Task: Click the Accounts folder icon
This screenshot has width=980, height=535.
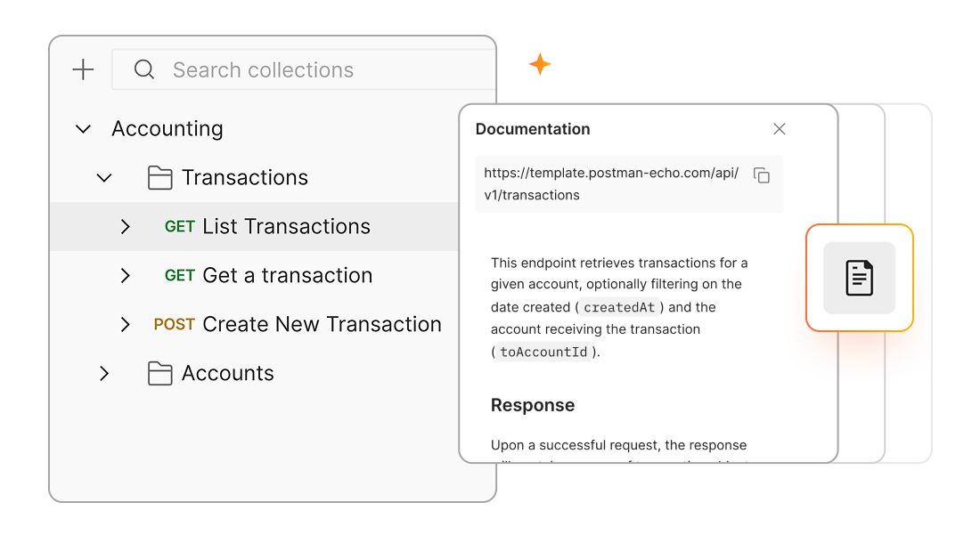Action: coord(160,373)
